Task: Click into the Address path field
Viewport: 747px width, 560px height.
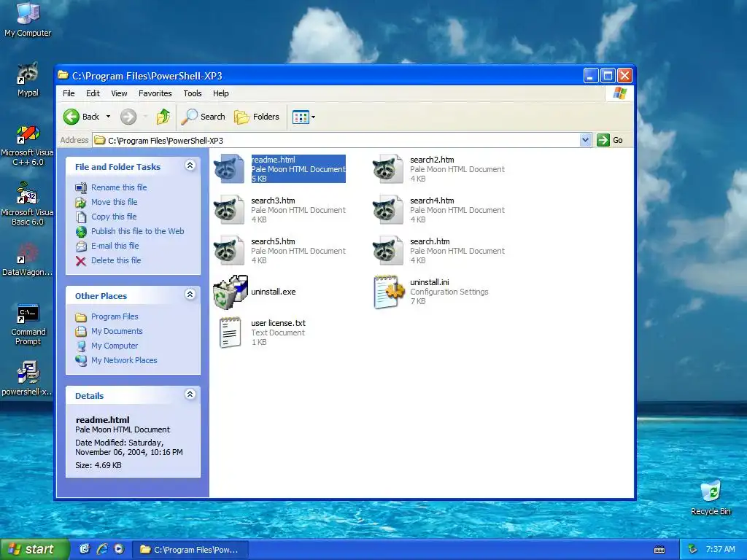Action: pyautogui.click(x=336, y=141)
